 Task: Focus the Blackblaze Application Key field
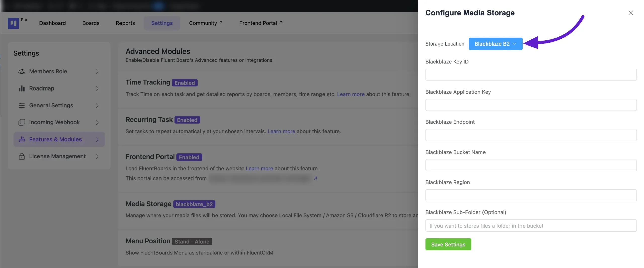pyautogui.click(x=531, y=105)
